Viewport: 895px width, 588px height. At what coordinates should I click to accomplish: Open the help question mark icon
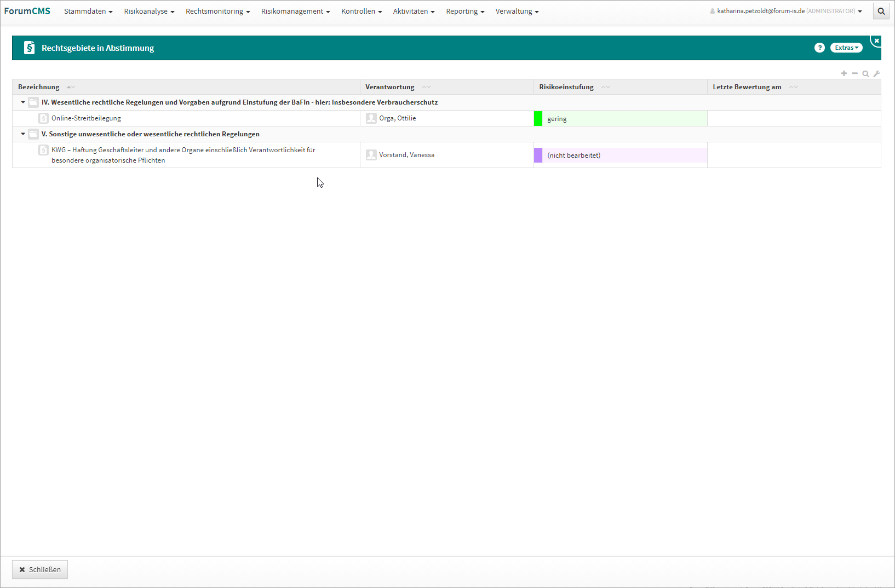819,48
